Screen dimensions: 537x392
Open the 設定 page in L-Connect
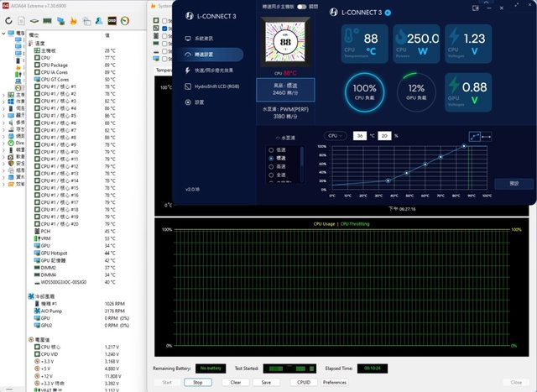[x=199, y=102]
